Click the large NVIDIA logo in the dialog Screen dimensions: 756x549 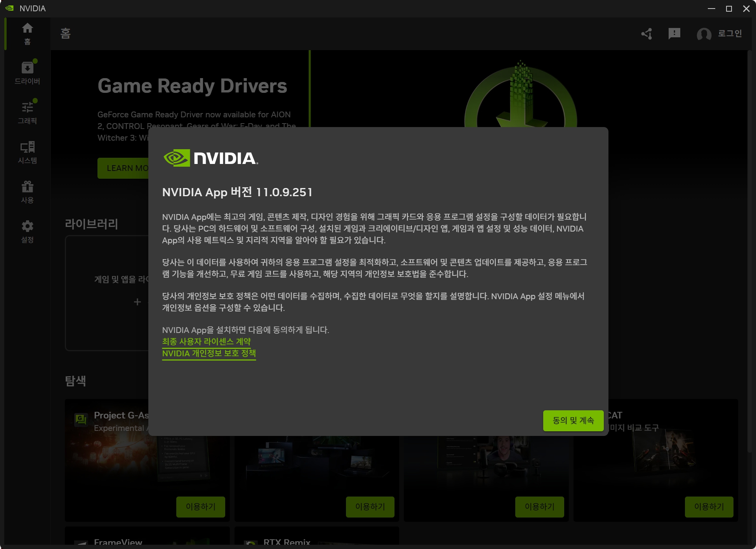point(211,158)
